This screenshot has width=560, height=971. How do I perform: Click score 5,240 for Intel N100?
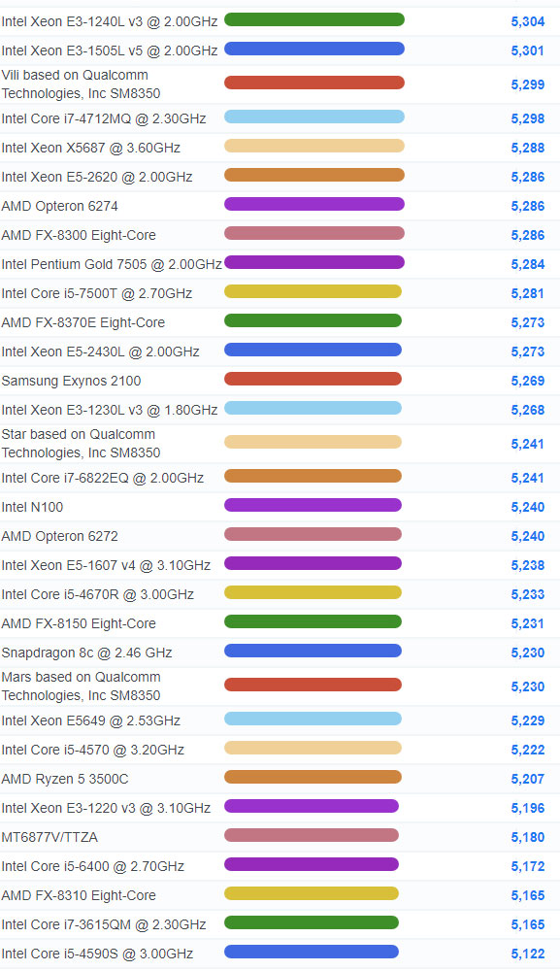528,507
